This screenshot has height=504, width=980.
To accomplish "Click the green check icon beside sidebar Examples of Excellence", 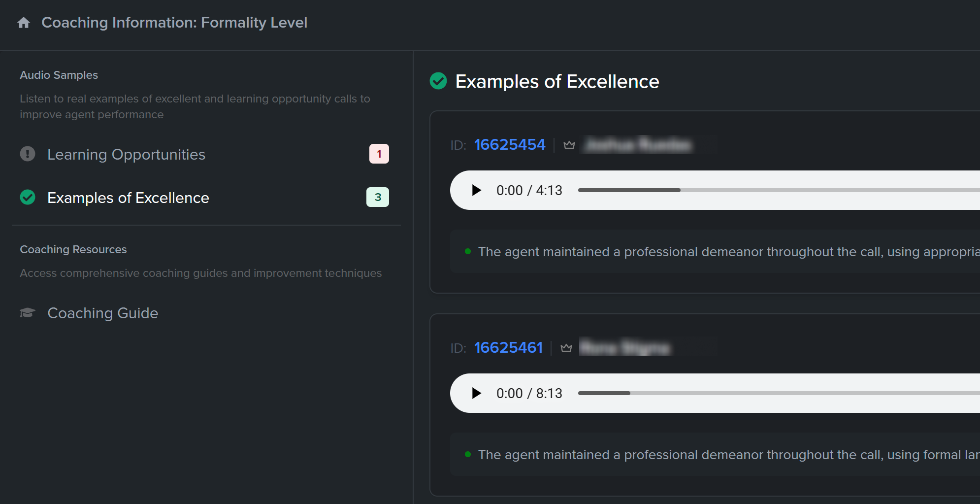I will (x=28, y=197).
